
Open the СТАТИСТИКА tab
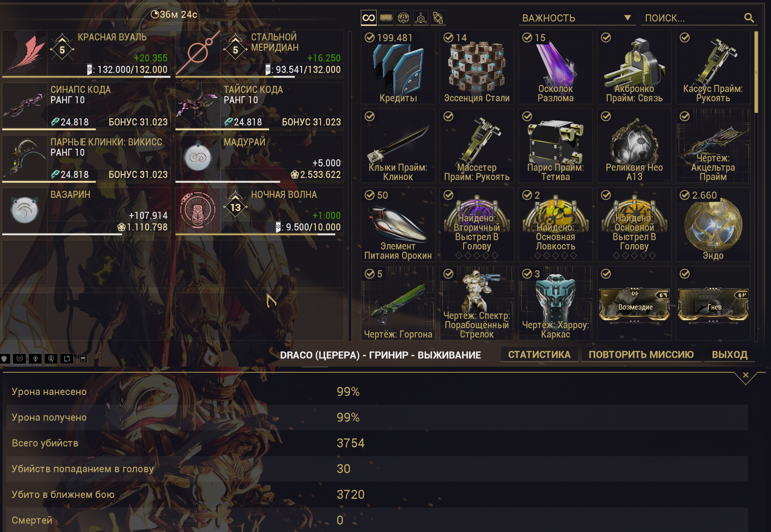click(x=539, y=355)
